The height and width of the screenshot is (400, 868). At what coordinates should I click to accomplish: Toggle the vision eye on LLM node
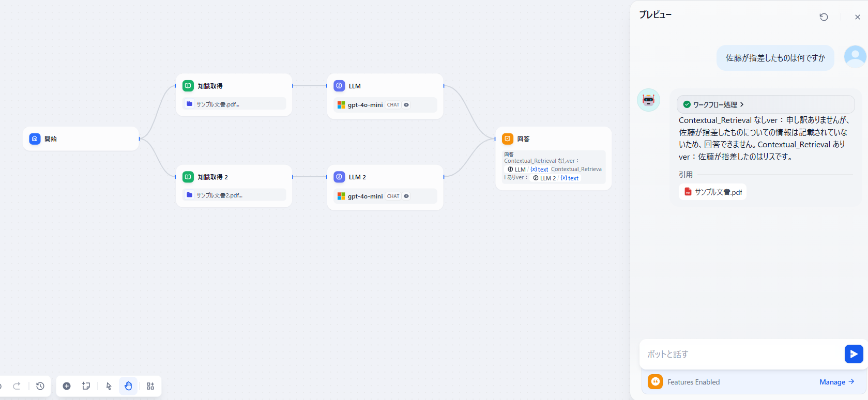(406, 105)
